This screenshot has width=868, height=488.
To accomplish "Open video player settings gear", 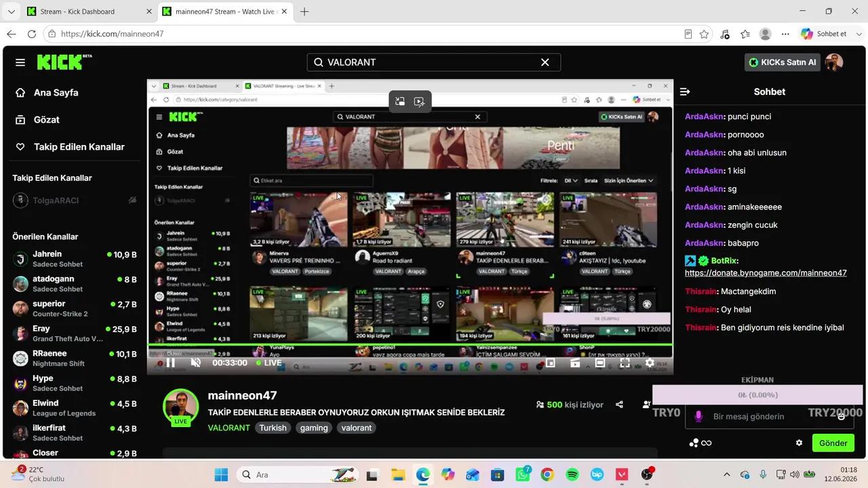I will (x=650, y=363).
